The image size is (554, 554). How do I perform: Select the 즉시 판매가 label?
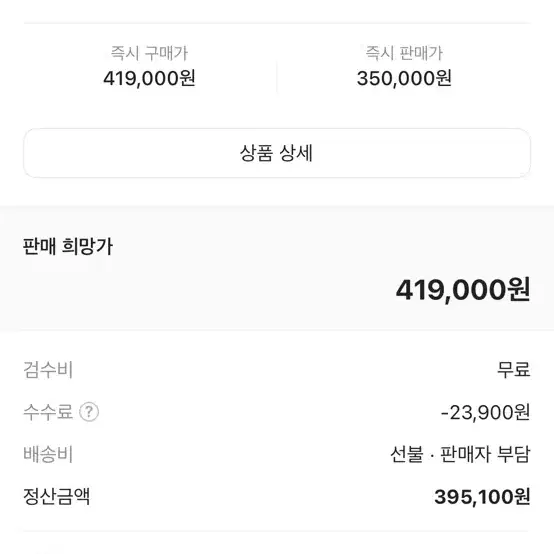404,53
